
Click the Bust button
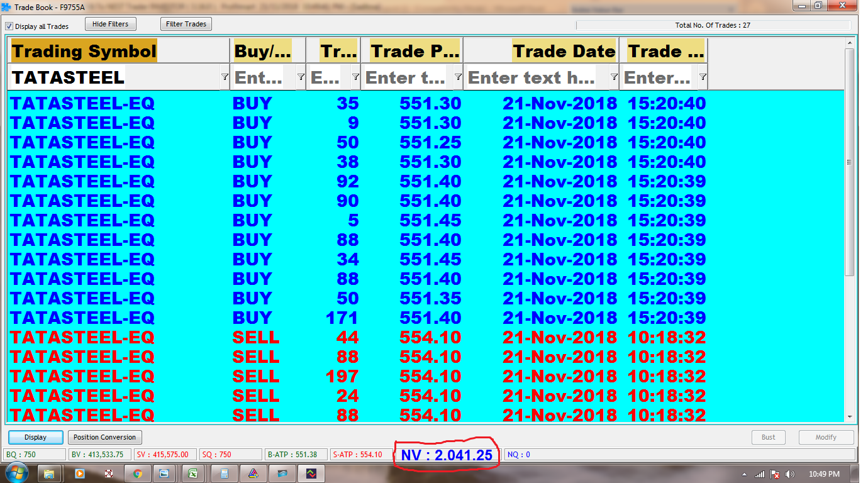(x=769, y=437)
